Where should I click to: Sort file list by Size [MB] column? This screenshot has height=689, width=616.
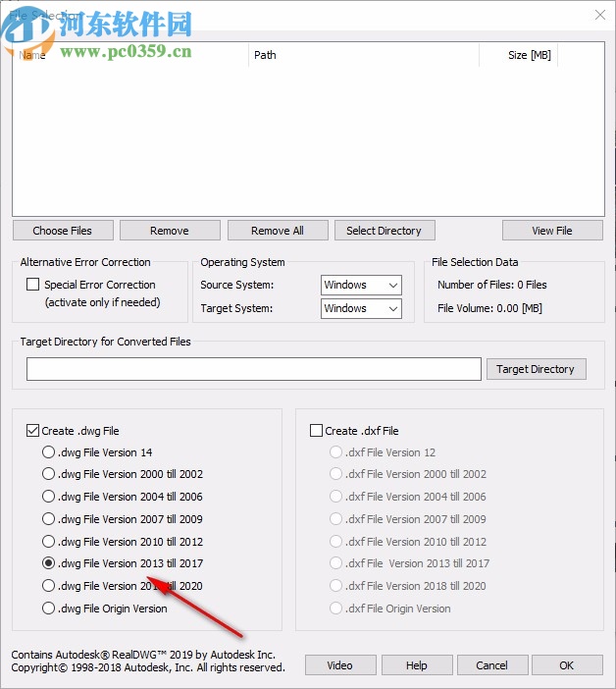tap(519, 55)
